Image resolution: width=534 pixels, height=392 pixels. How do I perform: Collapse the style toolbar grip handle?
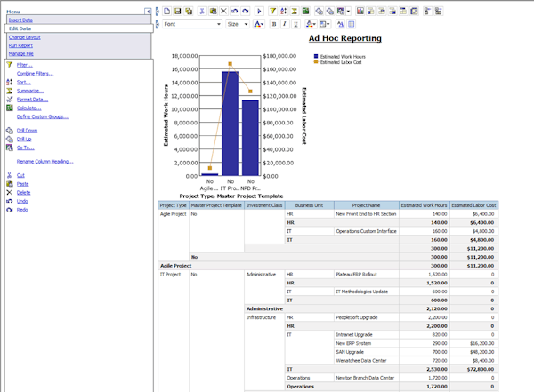pos(157,24)
